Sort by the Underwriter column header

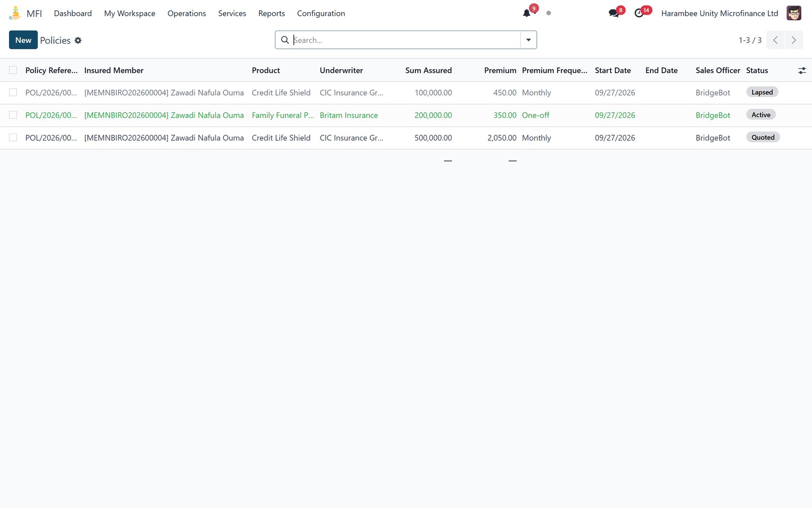tap(341, 71)
